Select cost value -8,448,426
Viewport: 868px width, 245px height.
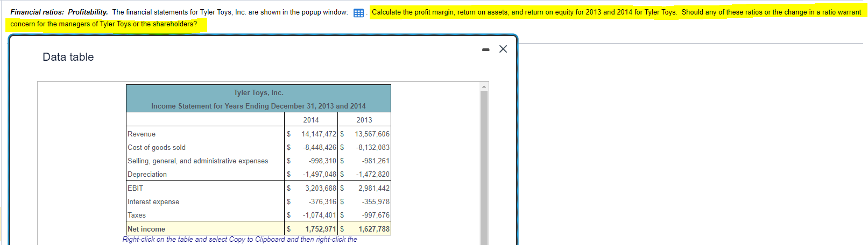[x=320, y=147]
